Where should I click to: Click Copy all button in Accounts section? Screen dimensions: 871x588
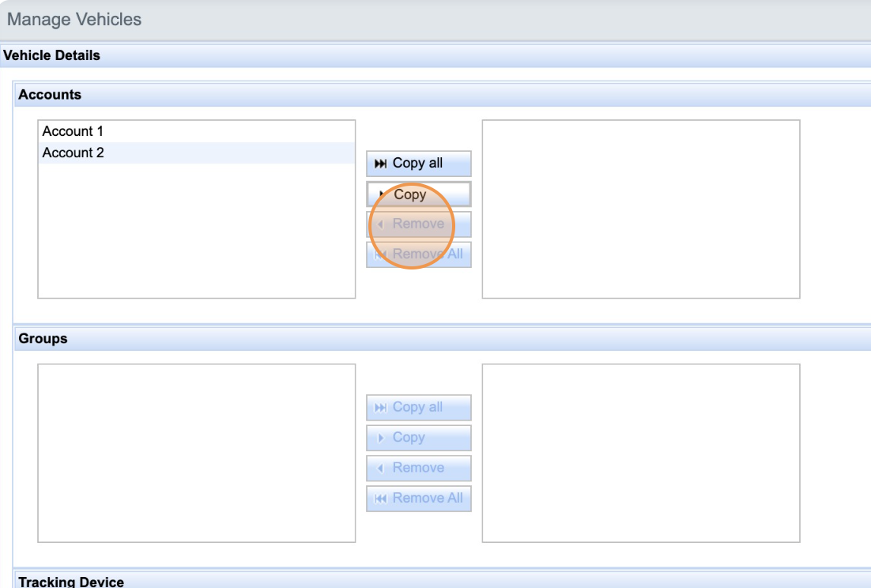[418, 164]
